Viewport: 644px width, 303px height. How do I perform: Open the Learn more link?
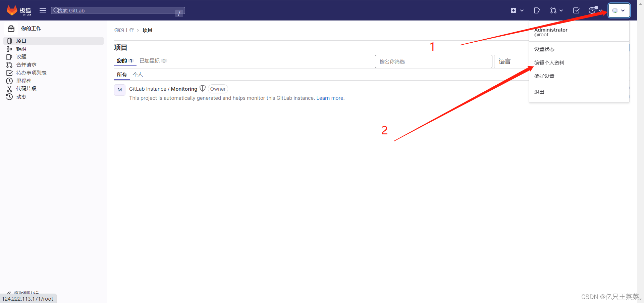pos(330,98)
